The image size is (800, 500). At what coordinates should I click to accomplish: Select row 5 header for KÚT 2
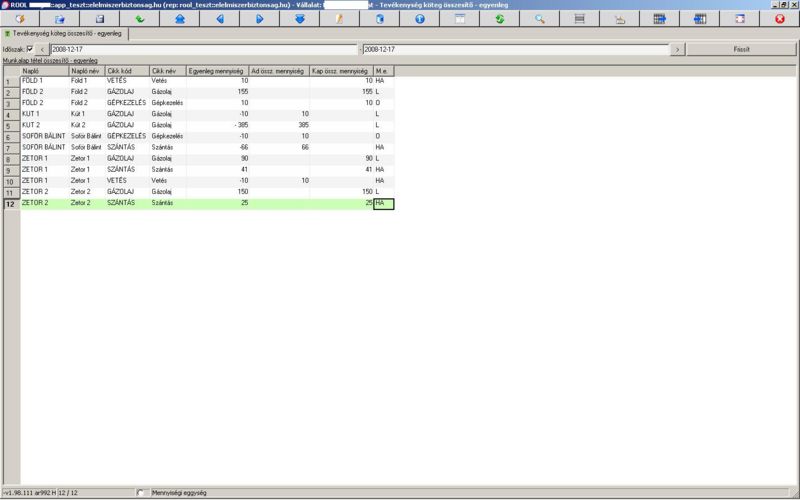coord(10,125)
